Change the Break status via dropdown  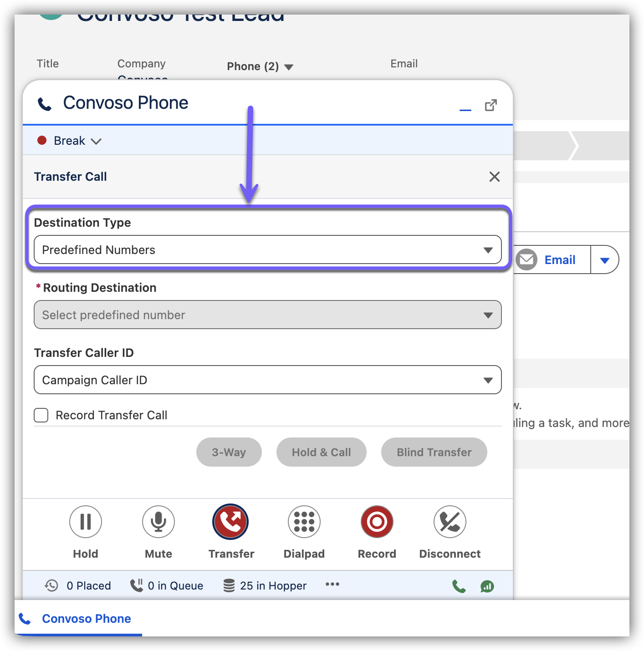coord(70,141)
